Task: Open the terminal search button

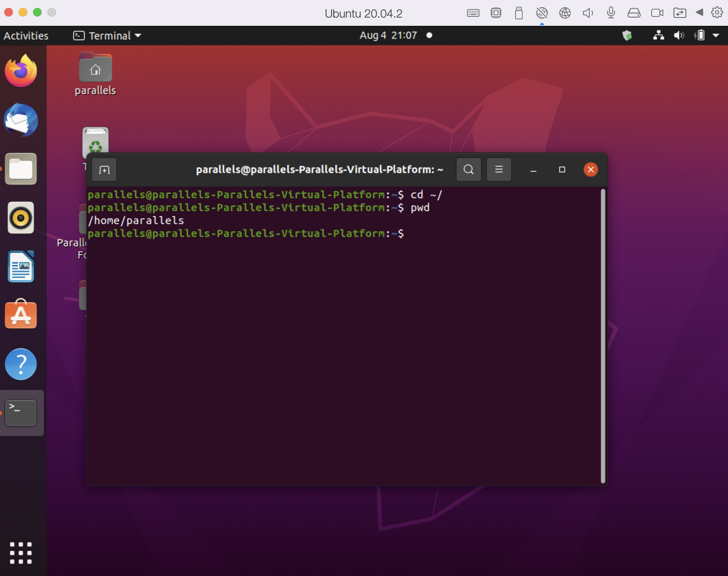Action: (x=468, y=169)
